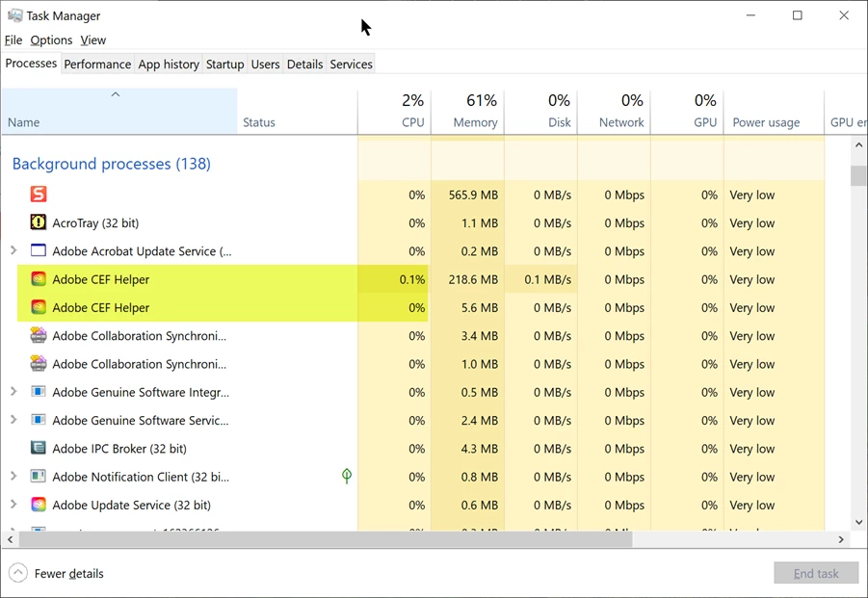The height and width of the screenshot is (598, 868).
Task: Open the Options menu
Action: coord(51,39)
